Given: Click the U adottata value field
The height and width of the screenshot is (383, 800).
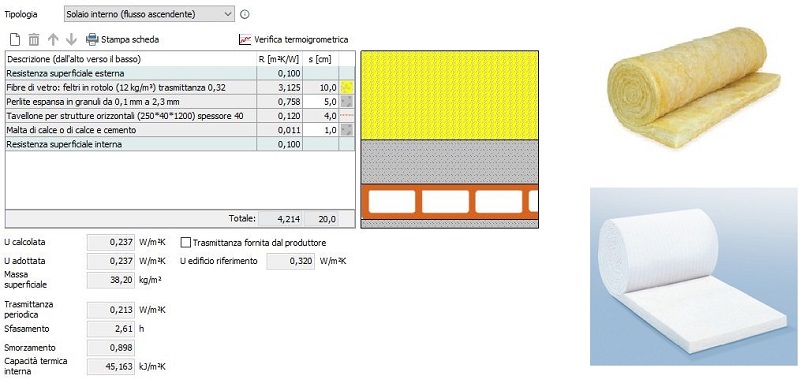Looking at the screenshot, I should [x=111, y=261].
